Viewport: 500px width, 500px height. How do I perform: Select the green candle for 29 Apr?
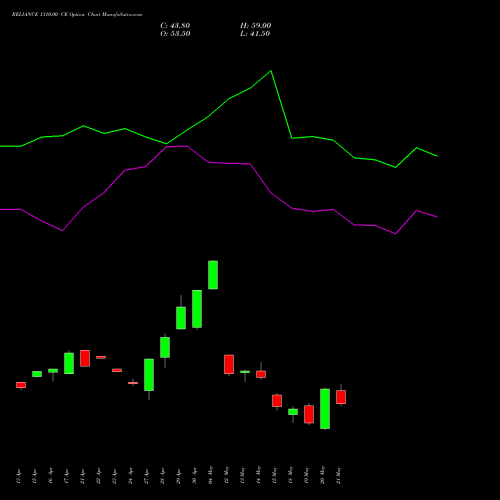(x=181, y=318)
